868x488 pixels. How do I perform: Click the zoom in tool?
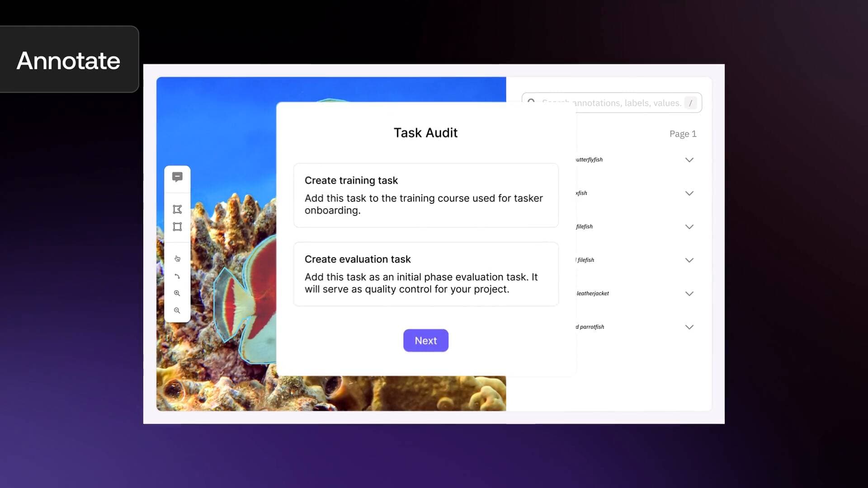(x=177, y=293)
